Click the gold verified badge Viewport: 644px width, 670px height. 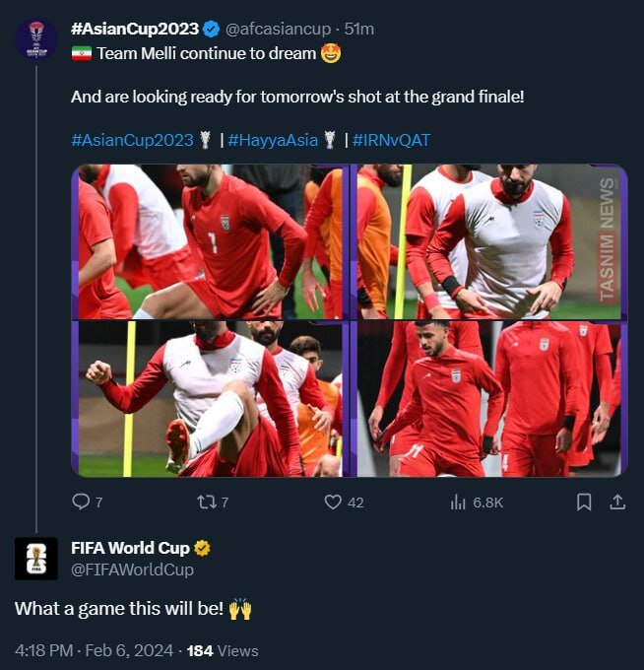pos(202,549)
